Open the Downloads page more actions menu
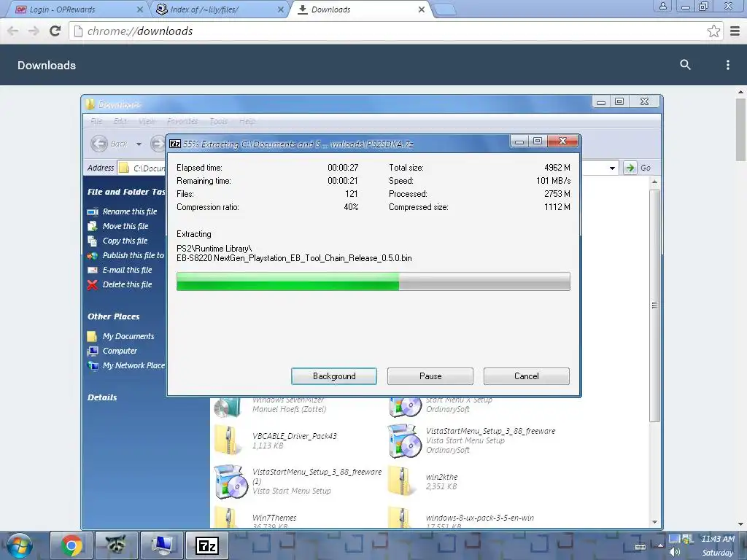 pos(727,65)
